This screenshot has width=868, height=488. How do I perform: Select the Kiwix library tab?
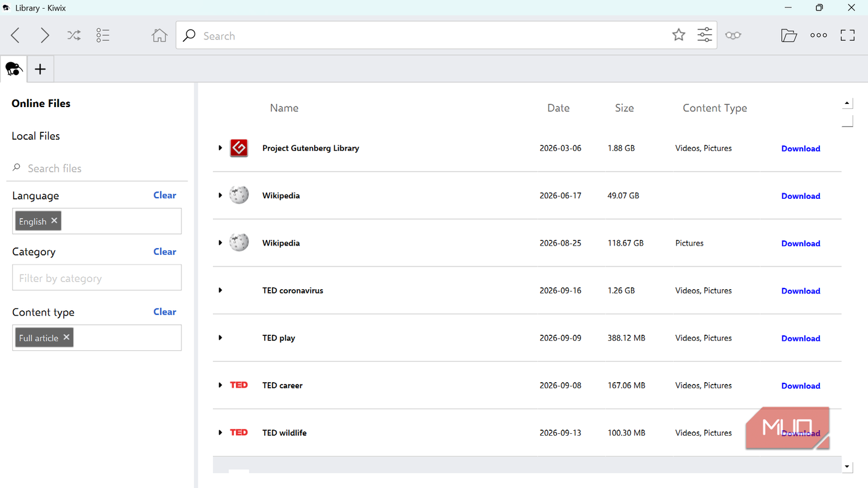pos(14,69)
